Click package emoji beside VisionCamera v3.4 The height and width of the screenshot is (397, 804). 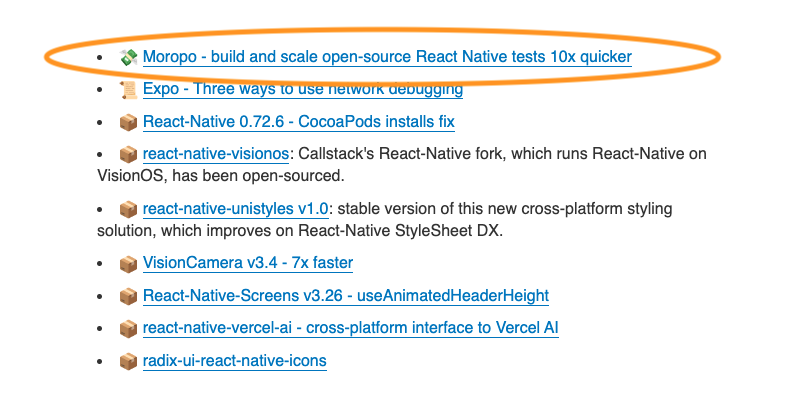[128, 264]
